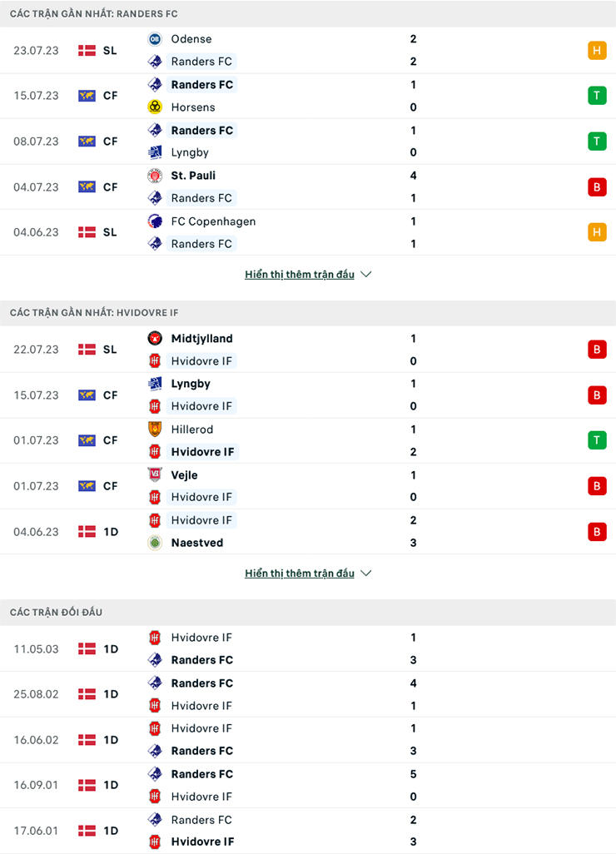Click the Odense club crest icon

tap(154, 38)
